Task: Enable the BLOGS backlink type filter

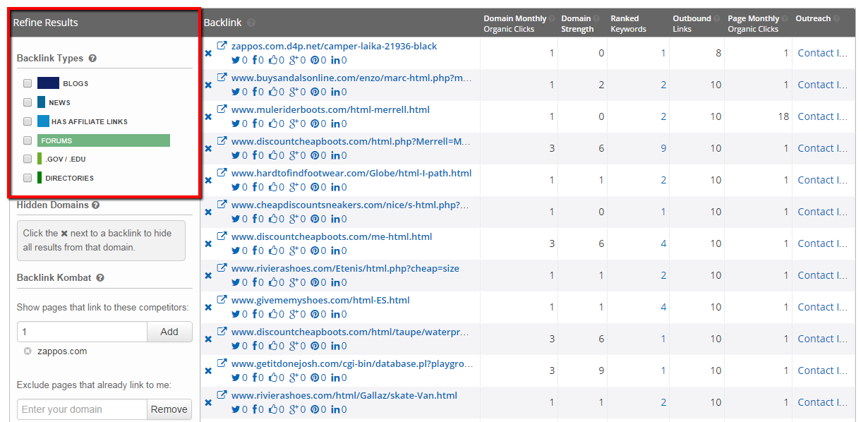Action: coord(27,83)
